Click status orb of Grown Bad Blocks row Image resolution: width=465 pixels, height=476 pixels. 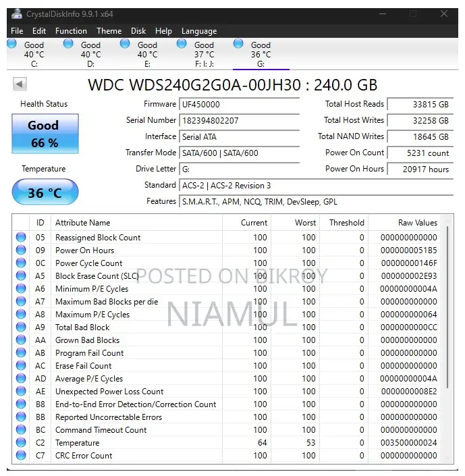[21, 340]
